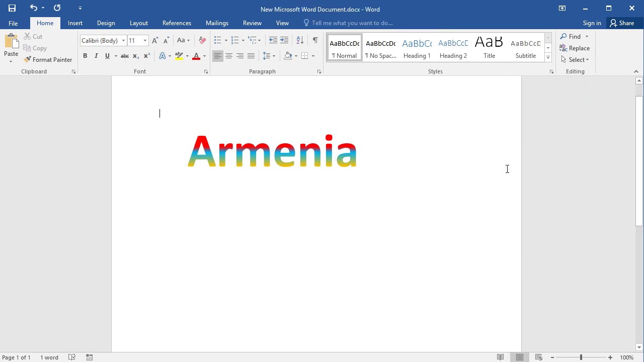This screenshot has height=362, width=644.
Task: Click the 1 word count indicator
Action: [49, 357]
